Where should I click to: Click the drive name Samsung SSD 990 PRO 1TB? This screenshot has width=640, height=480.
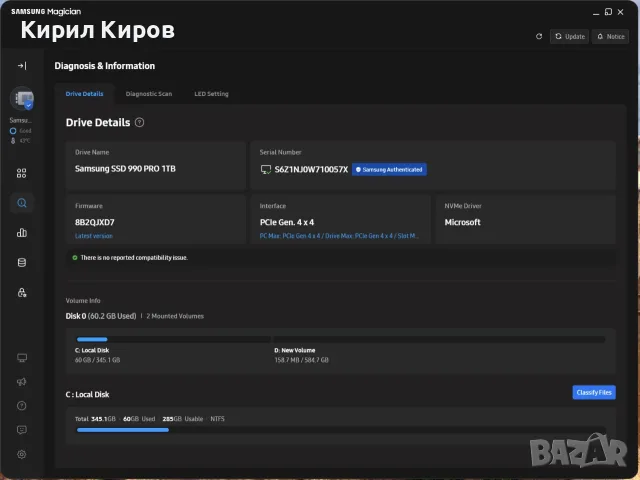pyautogui.click(x=125, y=169)
